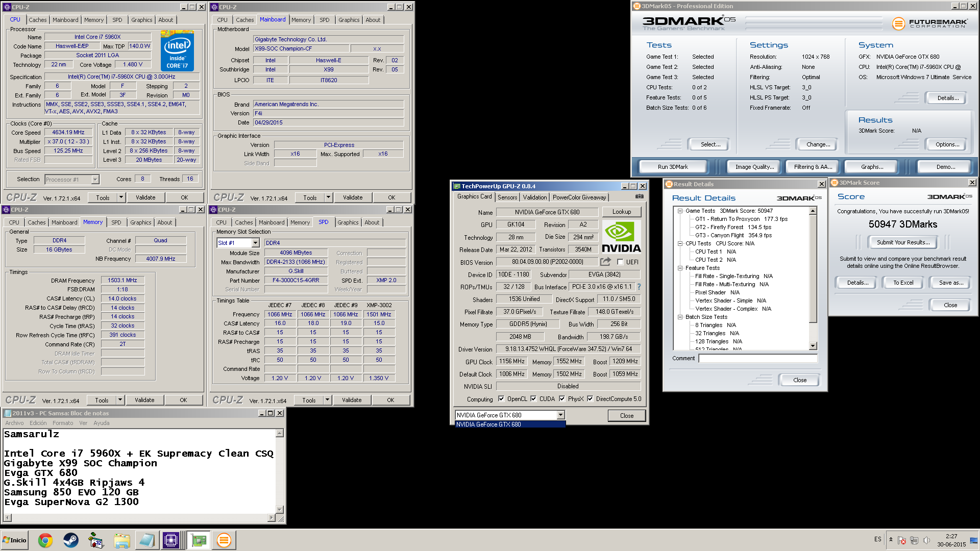Switch to Sensors tab in GPU-Z

click(x=507, y=197)
